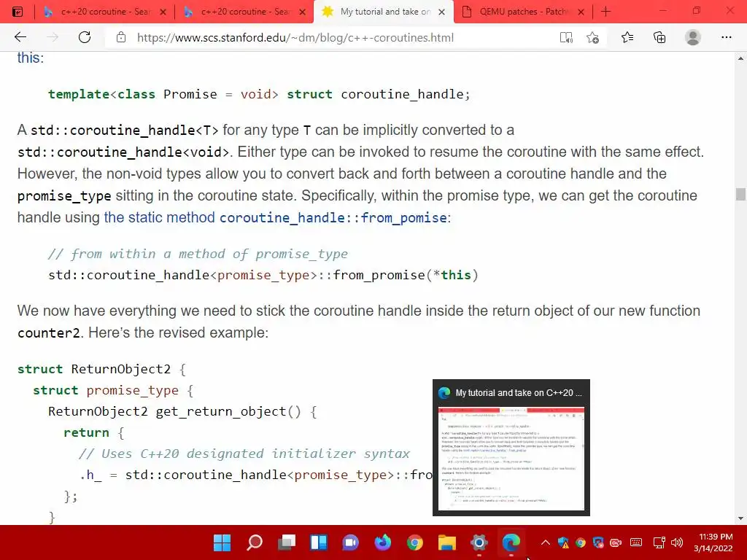Viewport: 747px width, 560px height.
Task: Click the 'We now have everything we need' paragraph
Action: (x=359, y=322)
